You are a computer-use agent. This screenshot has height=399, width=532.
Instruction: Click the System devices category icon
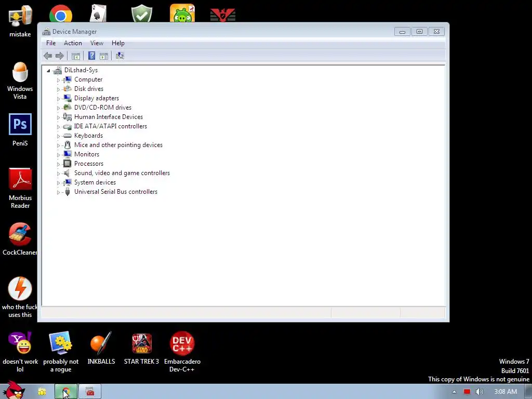pos(68,182)
